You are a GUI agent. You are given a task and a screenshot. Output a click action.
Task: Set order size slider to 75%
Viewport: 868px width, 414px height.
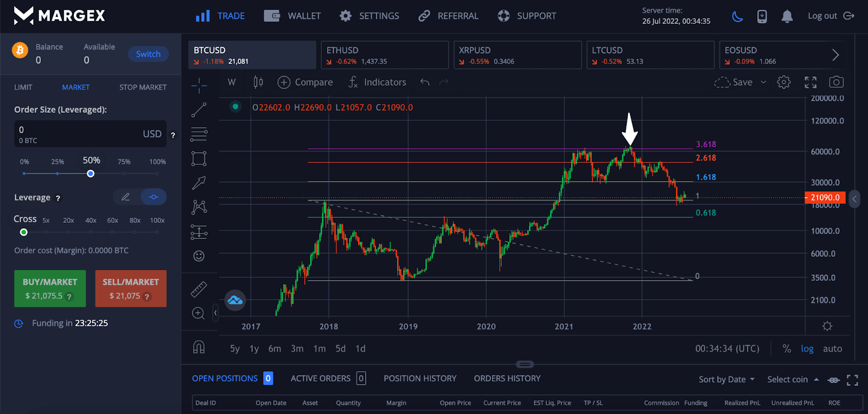[124, 173]
